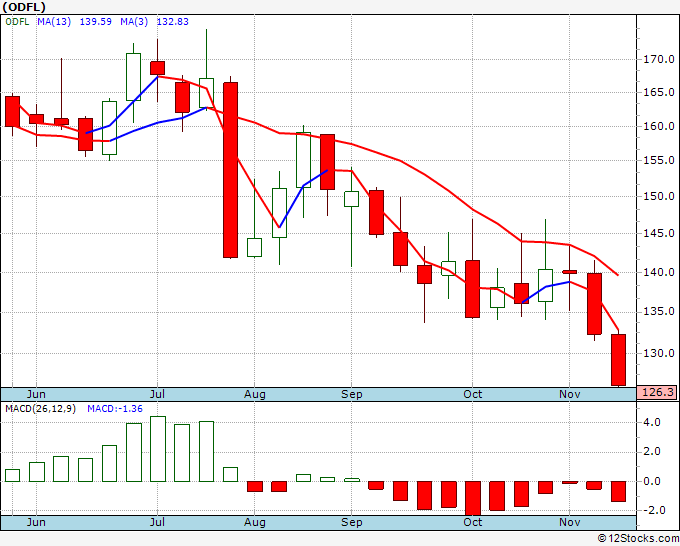Click the 130.0 price axis label
This screenshot has width=680, height=546.
coord(658,353)
